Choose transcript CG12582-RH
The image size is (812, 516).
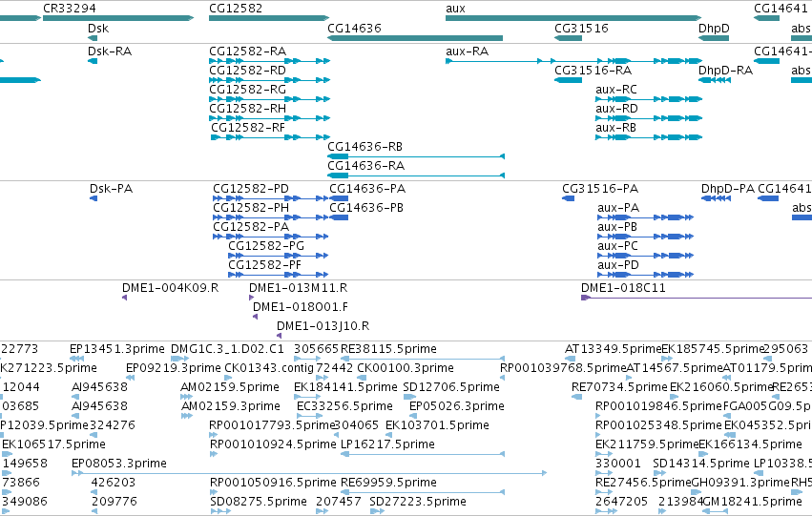click(247, 109)
